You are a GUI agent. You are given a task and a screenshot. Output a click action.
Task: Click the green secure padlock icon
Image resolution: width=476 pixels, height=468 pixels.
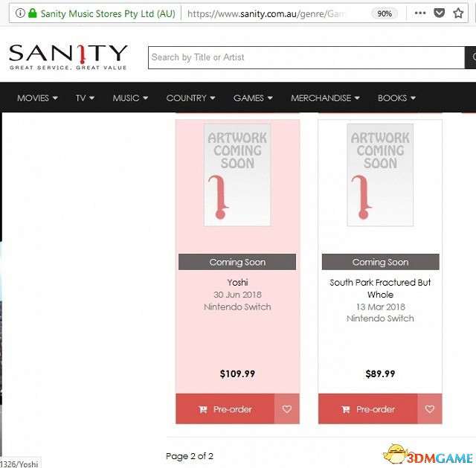point(33,13)
